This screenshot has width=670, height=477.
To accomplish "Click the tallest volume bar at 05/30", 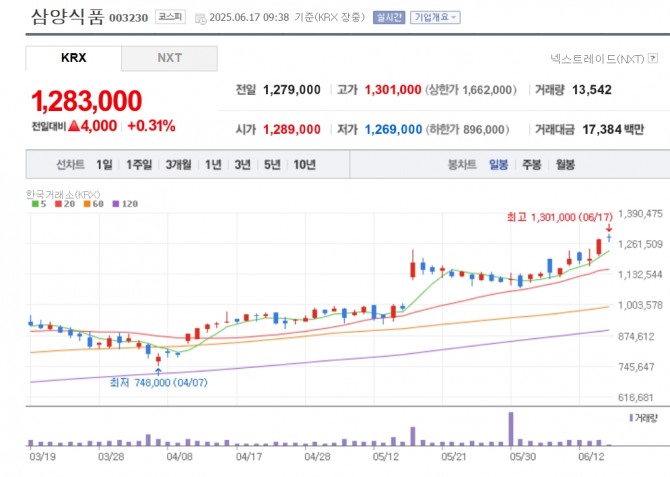I will 511,429.
